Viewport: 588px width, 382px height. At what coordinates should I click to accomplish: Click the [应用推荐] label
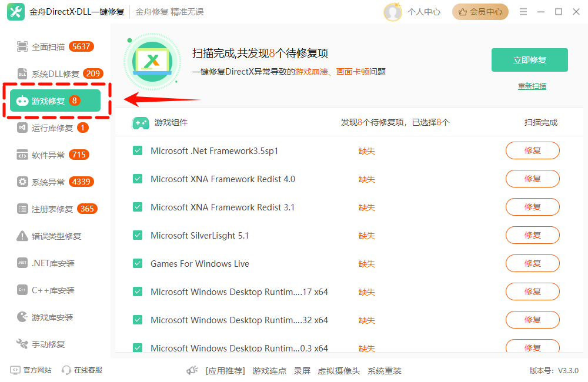(225, 371)
